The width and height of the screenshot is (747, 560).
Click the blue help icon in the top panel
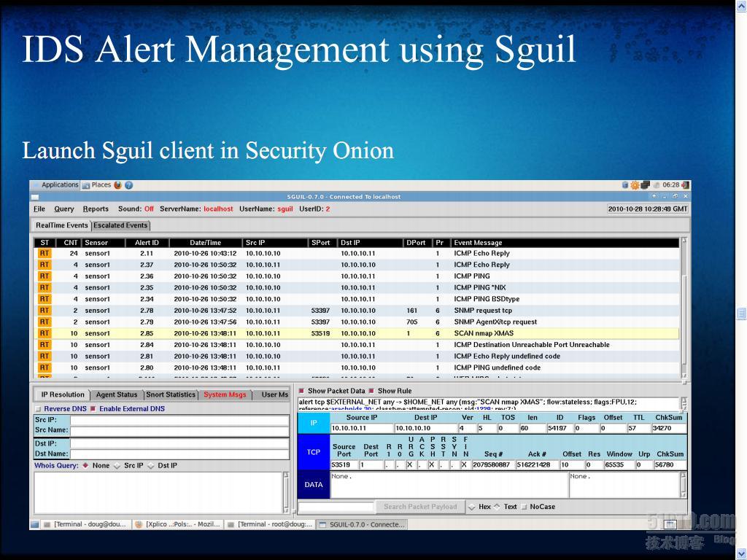coord(128,185)
